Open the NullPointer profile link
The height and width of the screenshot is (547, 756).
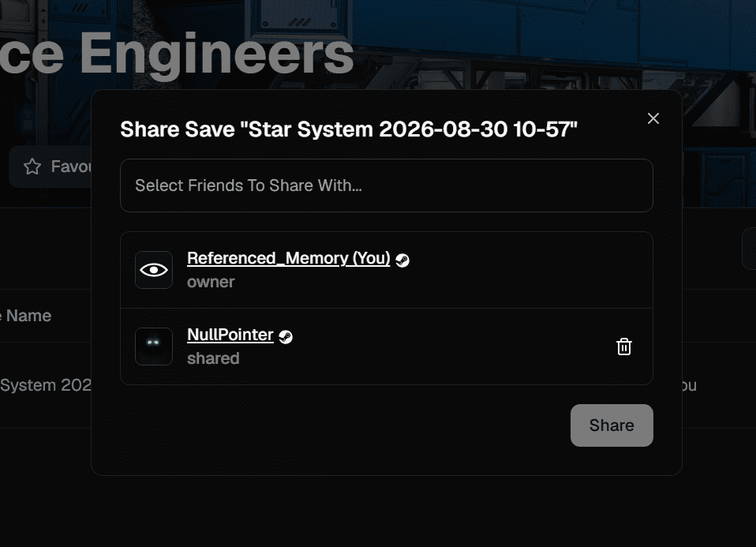tap(230, 335)
